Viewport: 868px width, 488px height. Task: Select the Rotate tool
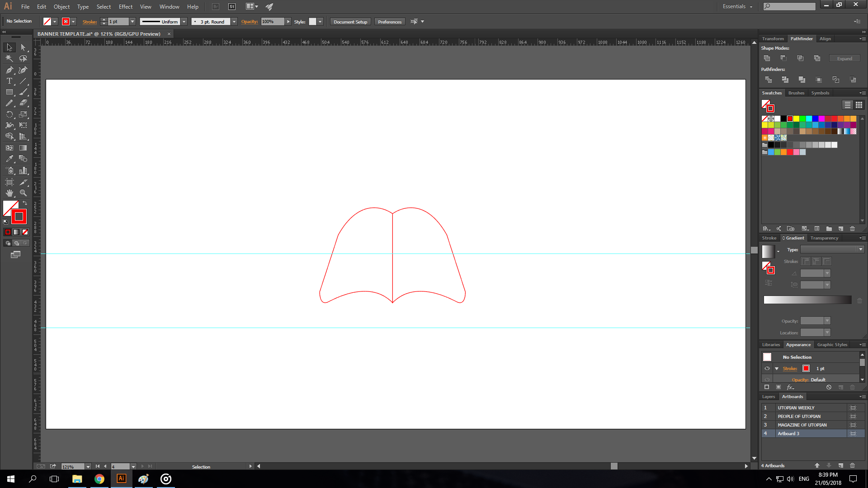point(9,114)
